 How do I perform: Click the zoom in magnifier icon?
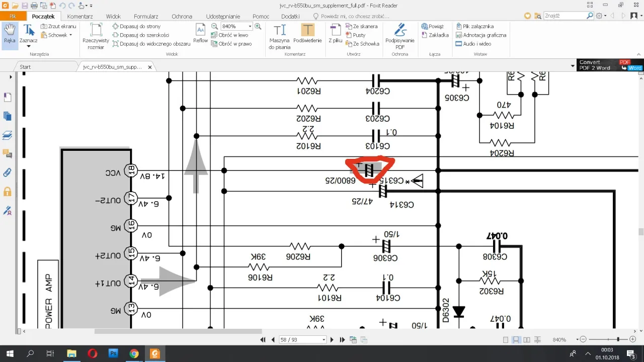click(258, 26)
